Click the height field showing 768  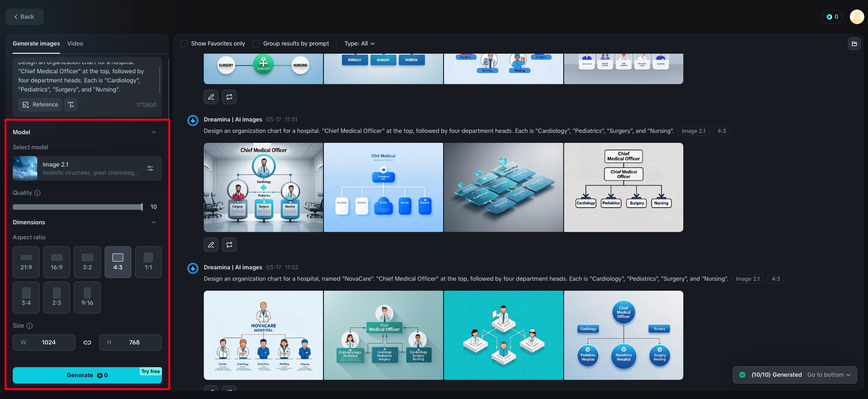[x=131, y=343]
